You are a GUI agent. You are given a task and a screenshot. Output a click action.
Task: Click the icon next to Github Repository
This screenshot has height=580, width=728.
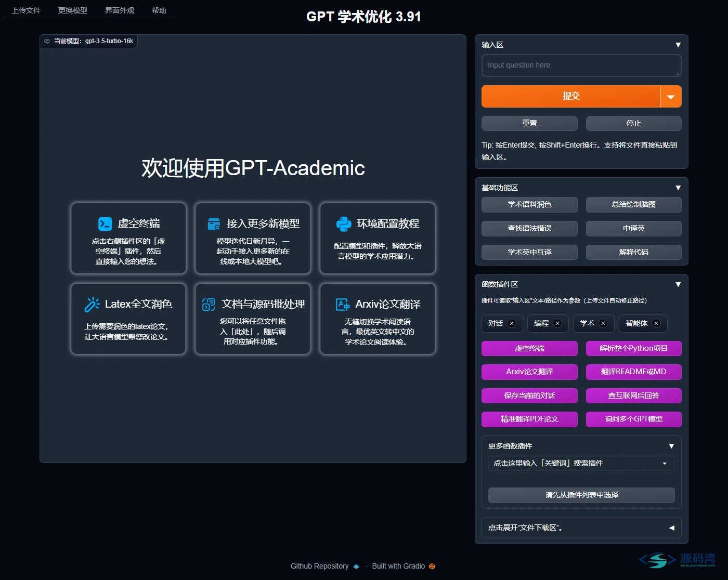(x=356, y=566)
